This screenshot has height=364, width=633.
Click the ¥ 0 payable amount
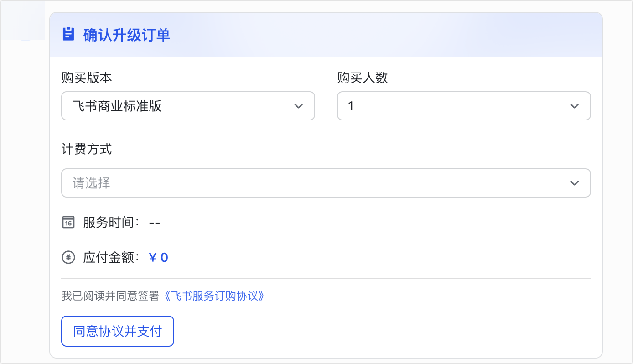(159, 258)
